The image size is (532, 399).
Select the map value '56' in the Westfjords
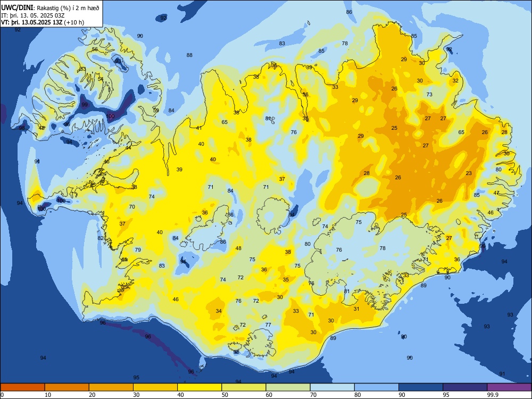[x=95, y=49]
